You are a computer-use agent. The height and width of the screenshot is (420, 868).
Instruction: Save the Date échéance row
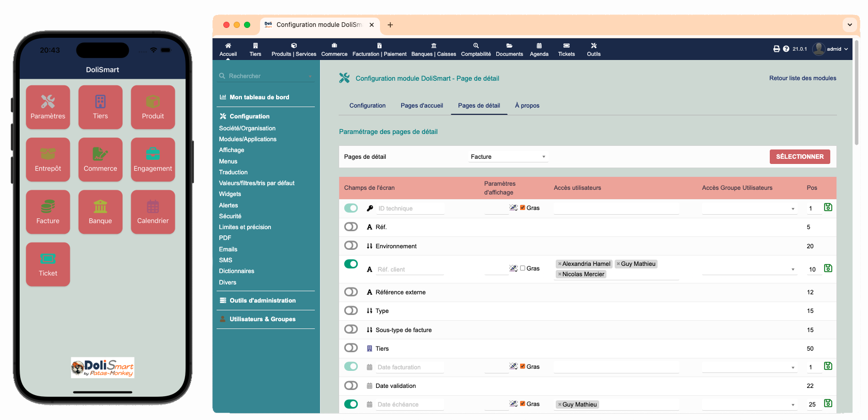point(828,403)
